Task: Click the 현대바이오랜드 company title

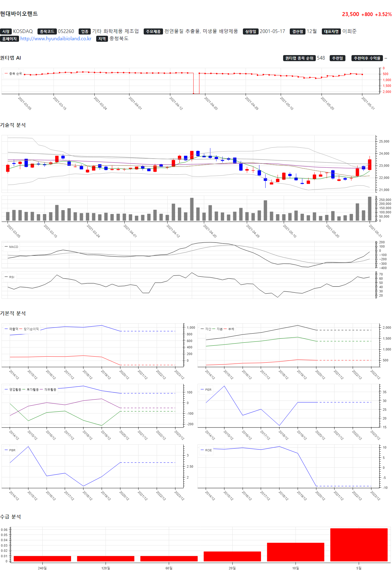Action: coord(19,14)
